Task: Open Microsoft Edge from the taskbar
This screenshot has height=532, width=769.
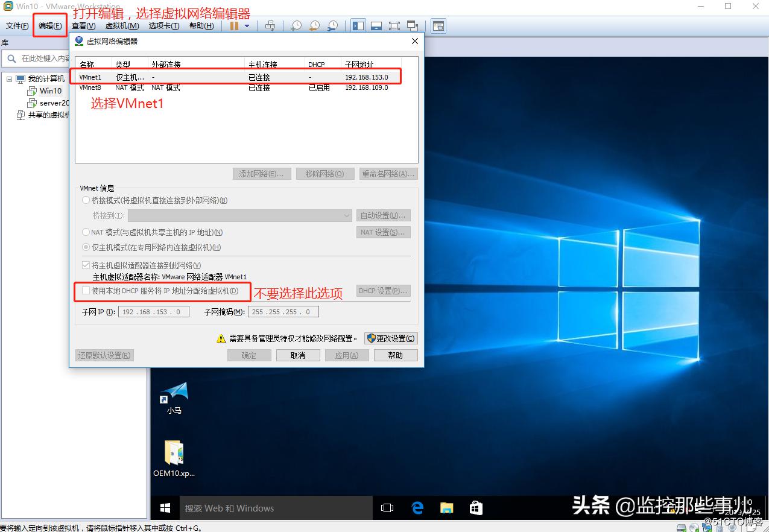Action: click(417, 508)
